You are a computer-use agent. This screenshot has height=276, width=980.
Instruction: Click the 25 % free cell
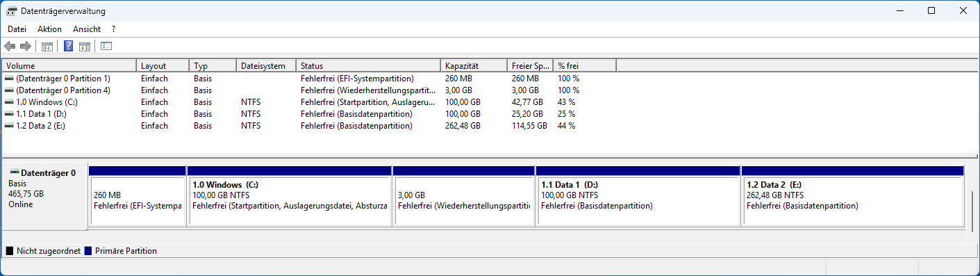coord(566,114)
